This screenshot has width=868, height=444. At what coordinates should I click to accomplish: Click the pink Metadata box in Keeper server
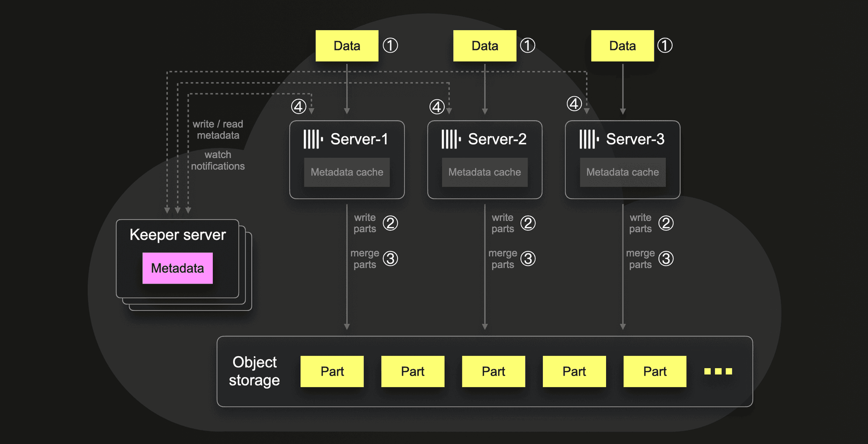click(178, 268)
